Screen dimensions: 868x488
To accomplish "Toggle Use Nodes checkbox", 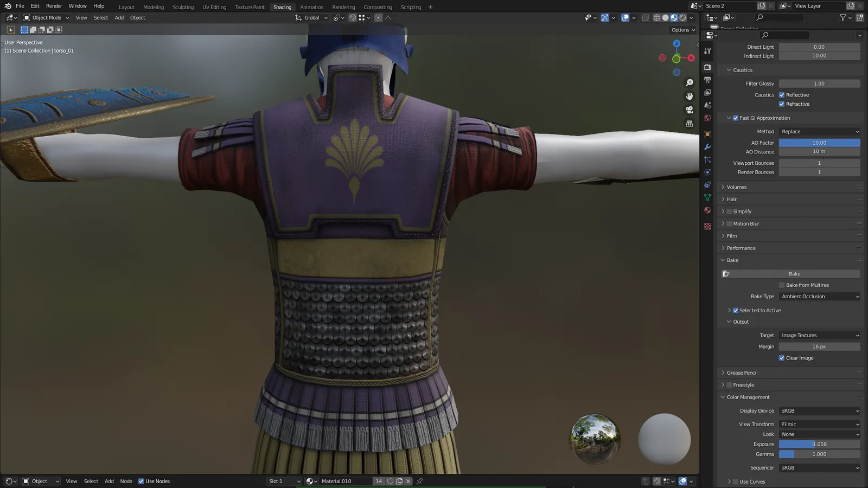I will click(141, 481).
